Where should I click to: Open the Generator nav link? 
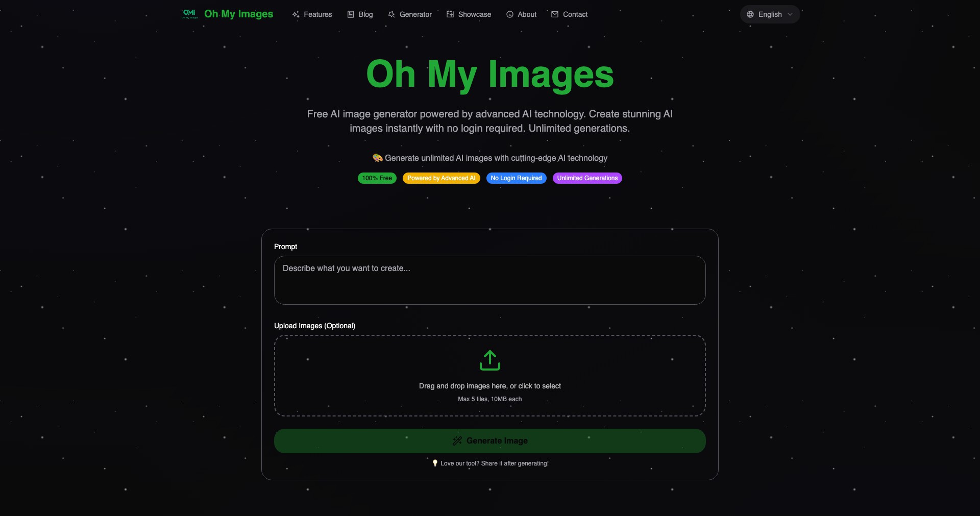click(x=410, y=14)
